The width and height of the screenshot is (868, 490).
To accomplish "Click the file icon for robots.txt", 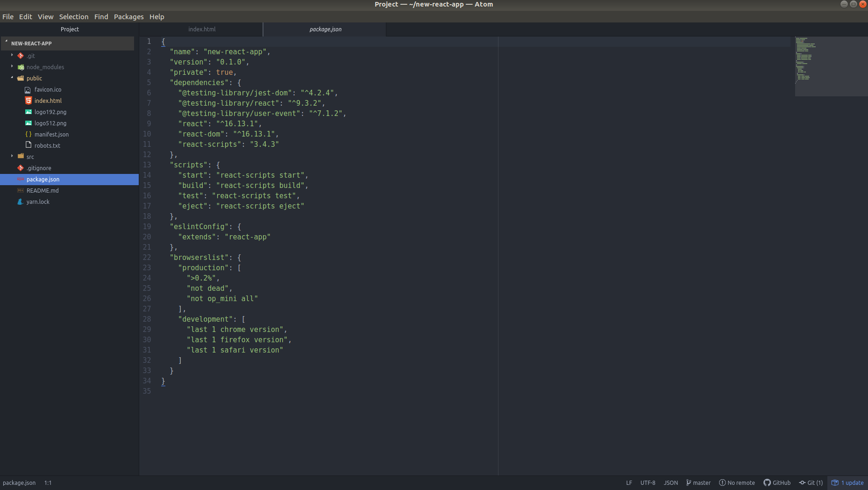I will pos(28,145).
